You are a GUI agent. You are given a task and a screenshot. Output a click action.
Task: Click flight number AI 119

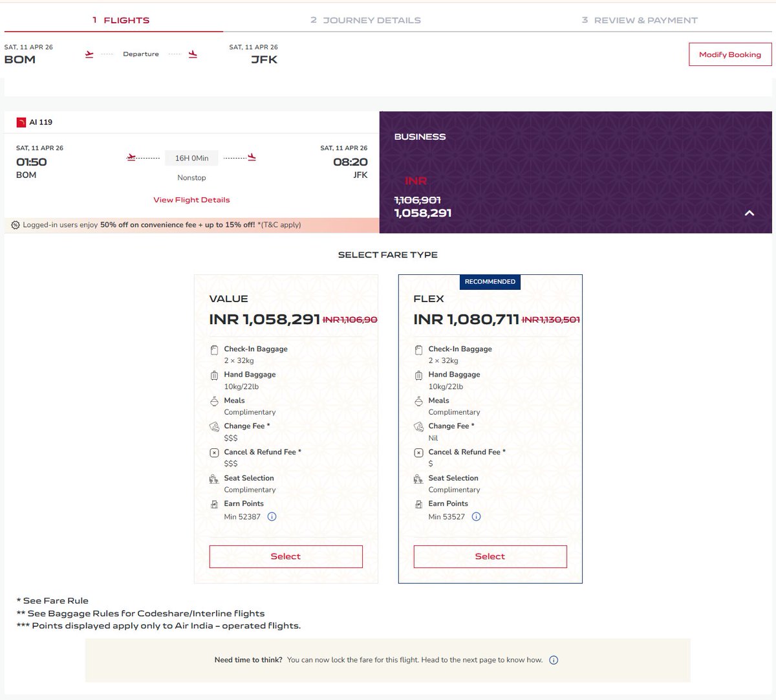pos(41,122)
